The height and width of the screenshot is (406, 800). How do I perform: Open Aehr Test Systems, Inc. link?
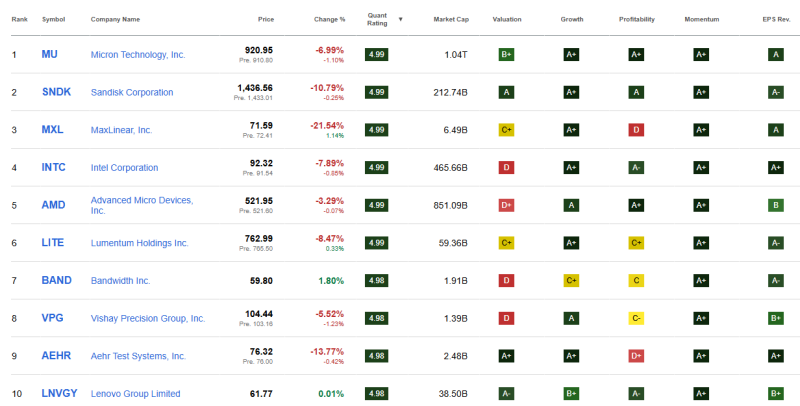point(138,356)
